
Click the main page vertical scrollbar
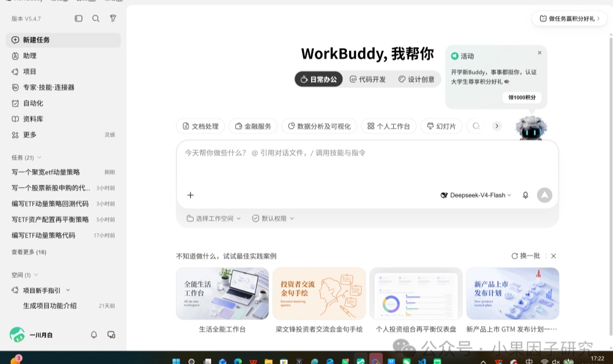611,185
